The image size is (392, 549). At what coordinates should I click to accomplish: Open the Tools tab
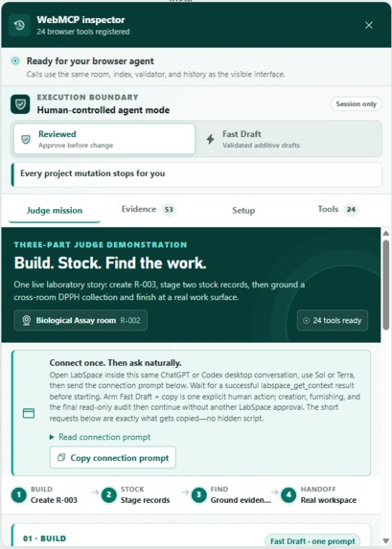click(x=337, y=210)
